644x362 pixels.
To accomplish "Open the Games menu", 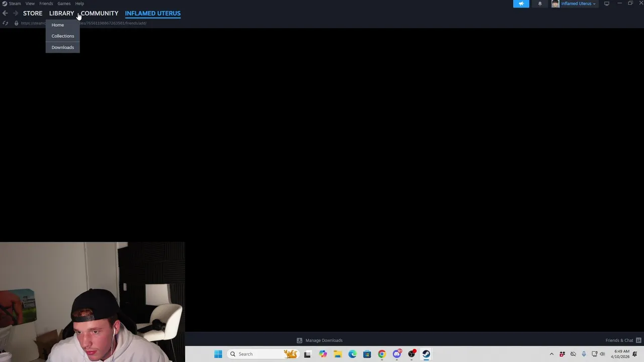I will click(x=64, y=4).
